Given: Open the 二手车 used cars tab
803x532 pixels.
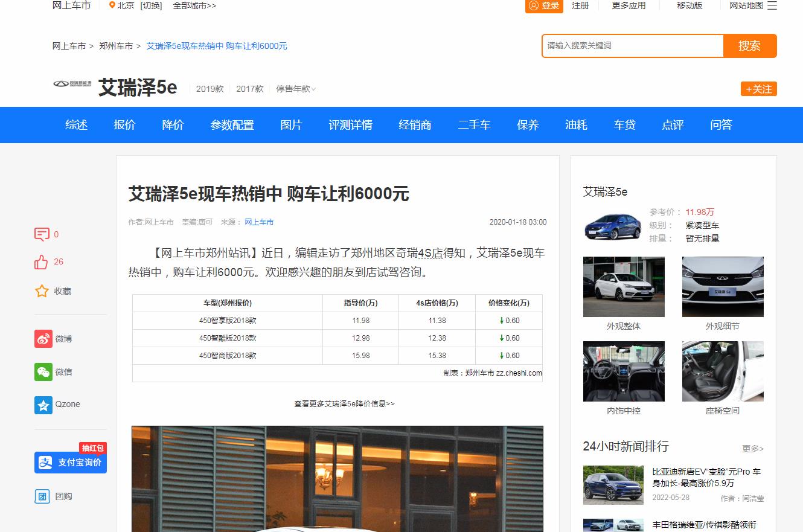Looking at the screenshot, I should [475, 125].
